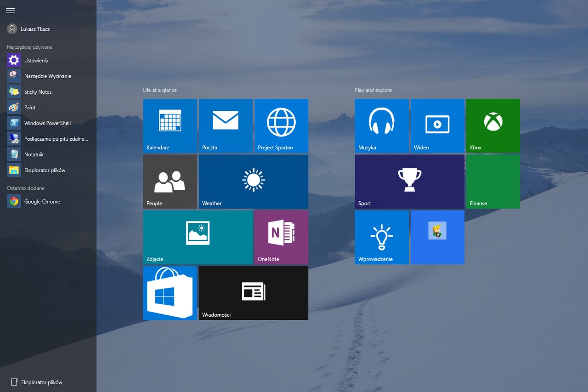Launch Notatnik notepad icon

coord(14,154)
